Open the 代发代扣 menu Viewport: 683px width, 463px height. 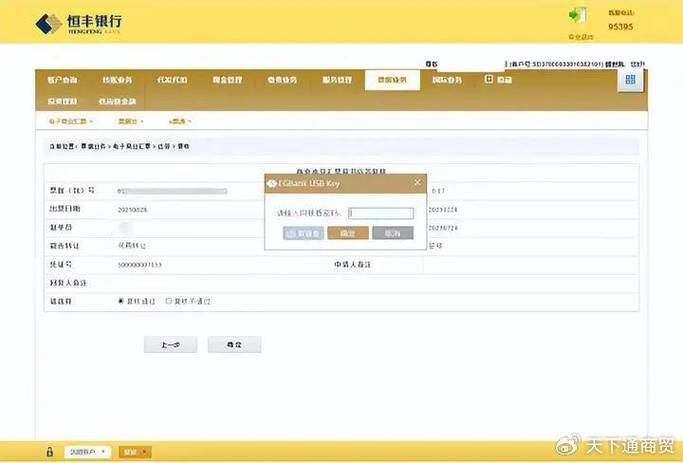pos(172,80)
